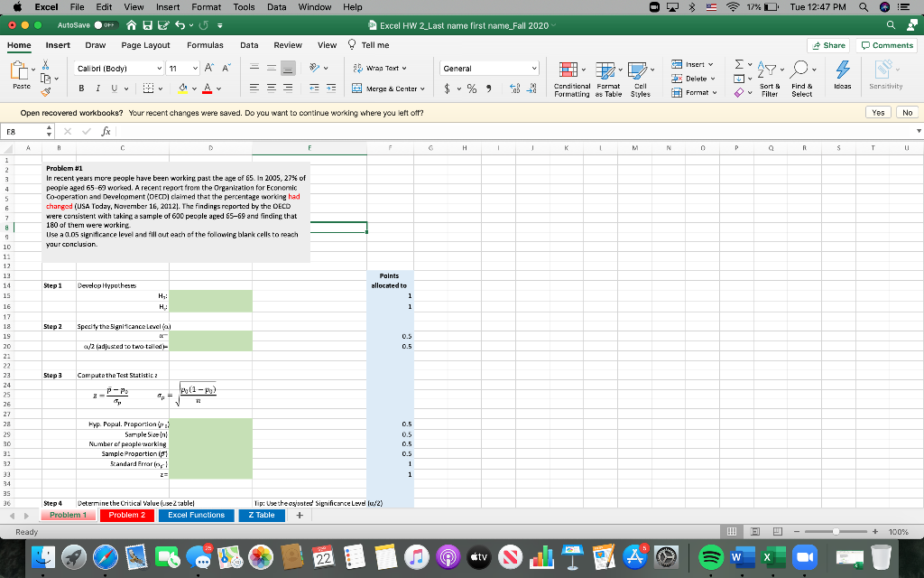The height and width of the screenshot is (578, 924).
Task: Toggle bold formatting
Action: click(82, 89)
